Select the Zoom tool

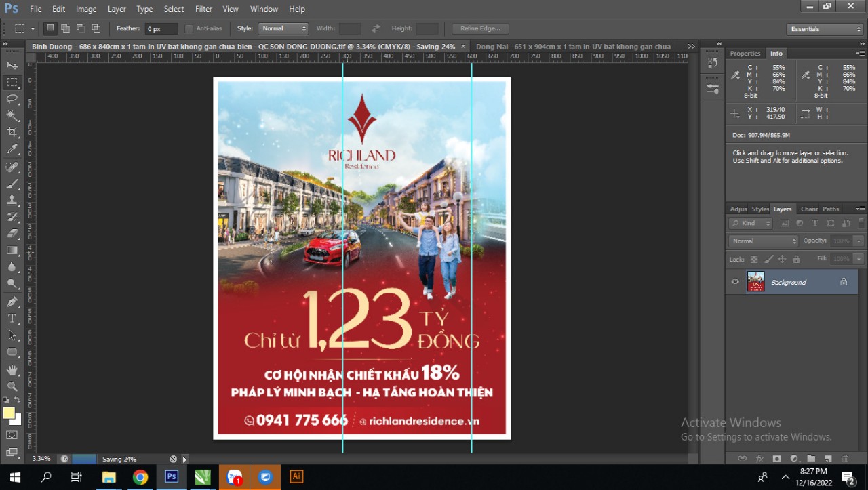click(x=12, y=387)
